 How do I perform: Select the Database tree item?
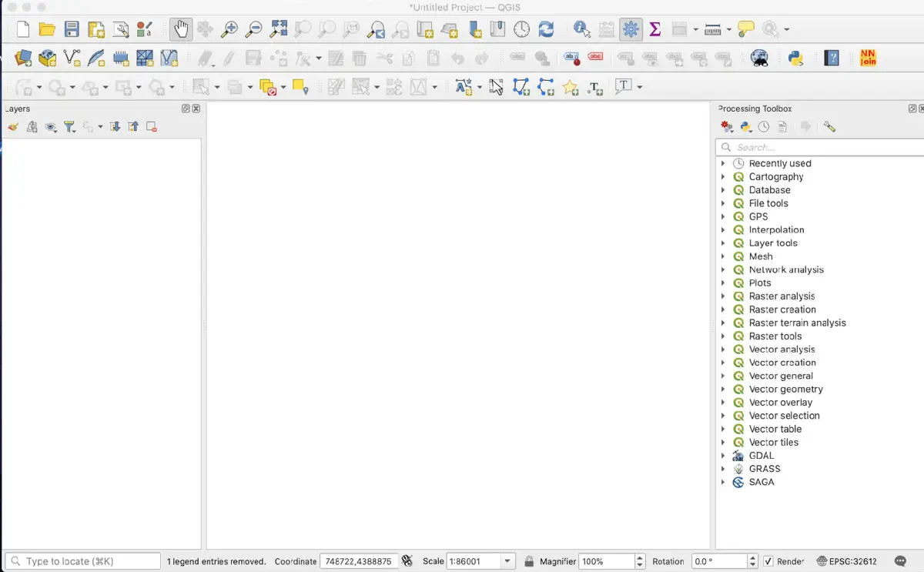(x=769, y=189)
